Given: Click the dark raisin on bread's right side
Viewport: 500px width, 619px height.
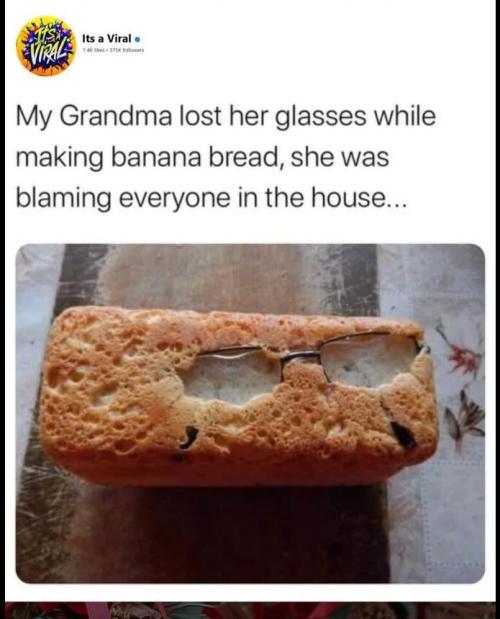Looking at the screenshot, I should point(403,435).
